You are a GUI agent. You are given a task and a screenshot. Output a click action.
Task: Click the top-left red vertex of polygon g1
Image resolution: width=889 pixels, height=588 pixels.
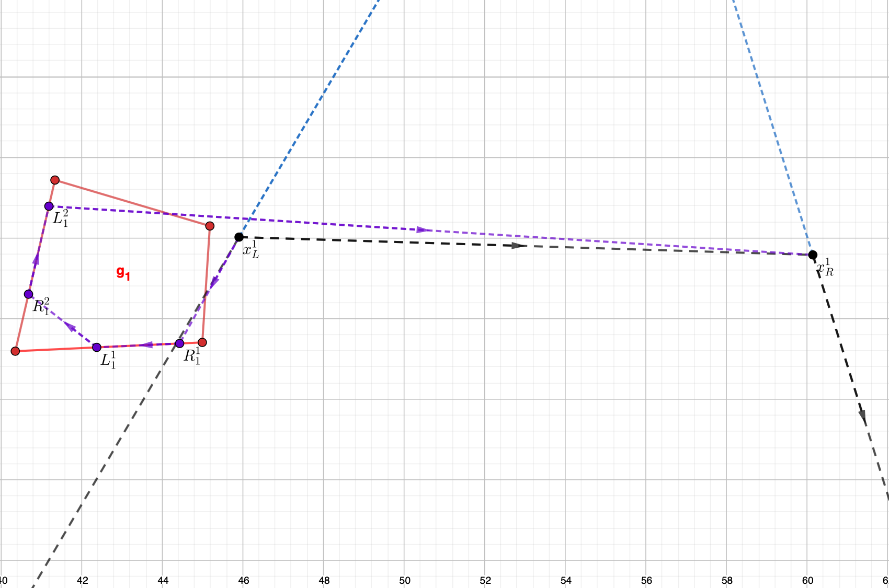click(x=55, y=180)
